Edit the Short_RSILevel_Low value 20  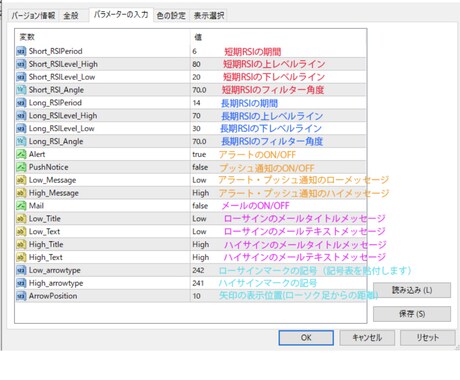click(x=196, y=77)
